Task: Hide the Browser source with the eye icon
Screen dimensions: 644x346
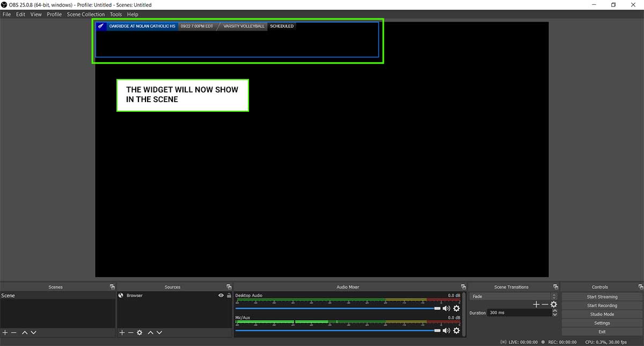Action: (x=221, y=295)
